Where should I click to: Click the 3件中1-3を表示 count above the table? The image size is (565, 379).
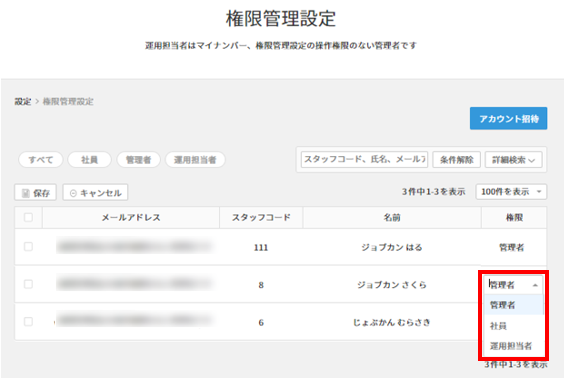pos(433,192)
